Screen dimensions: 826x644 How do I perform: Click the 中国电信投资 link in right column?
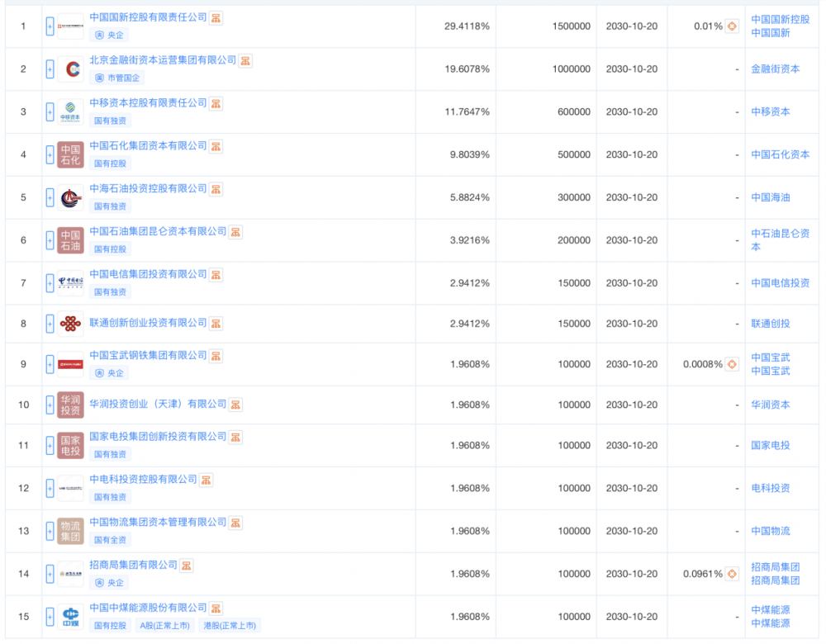pos(780,283)
